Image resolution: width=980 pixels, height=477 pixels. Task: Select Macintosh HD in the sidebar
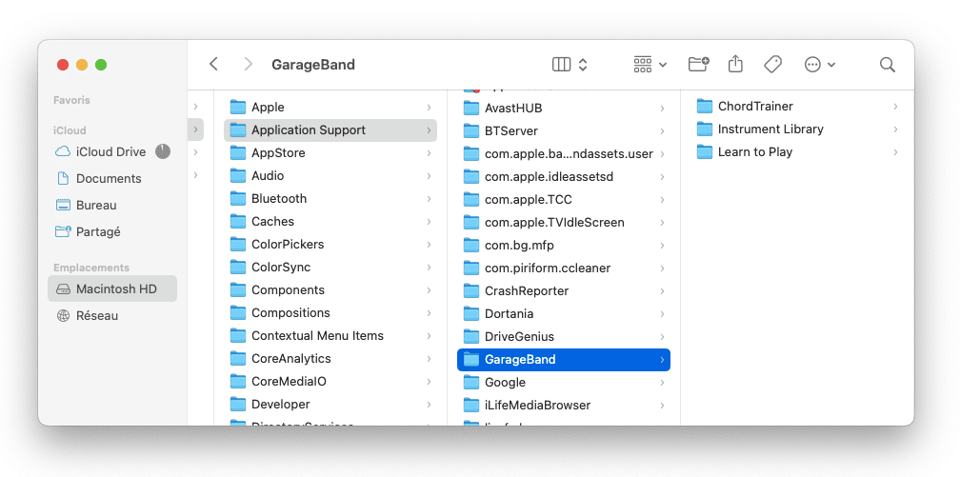112,289
